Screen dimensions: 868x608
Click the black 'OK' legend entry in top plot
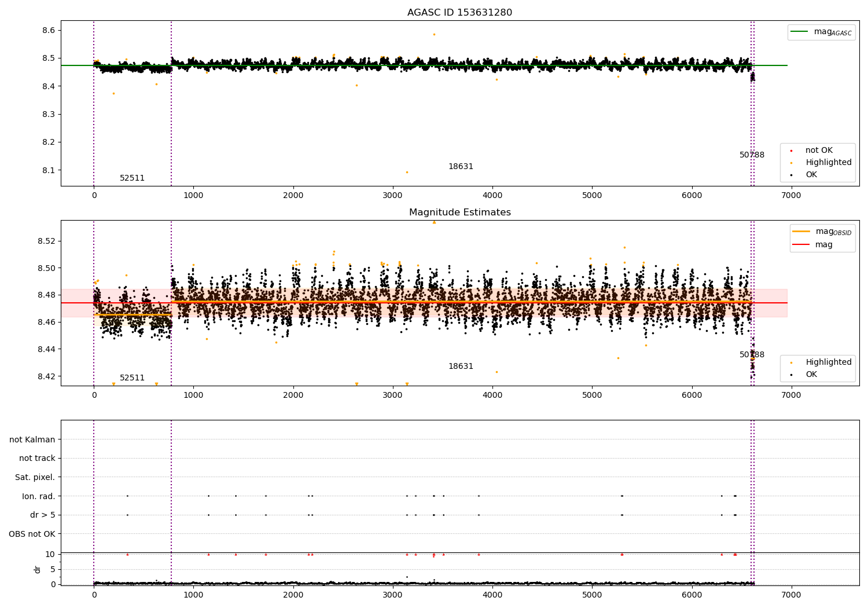[x=811, y=175]
